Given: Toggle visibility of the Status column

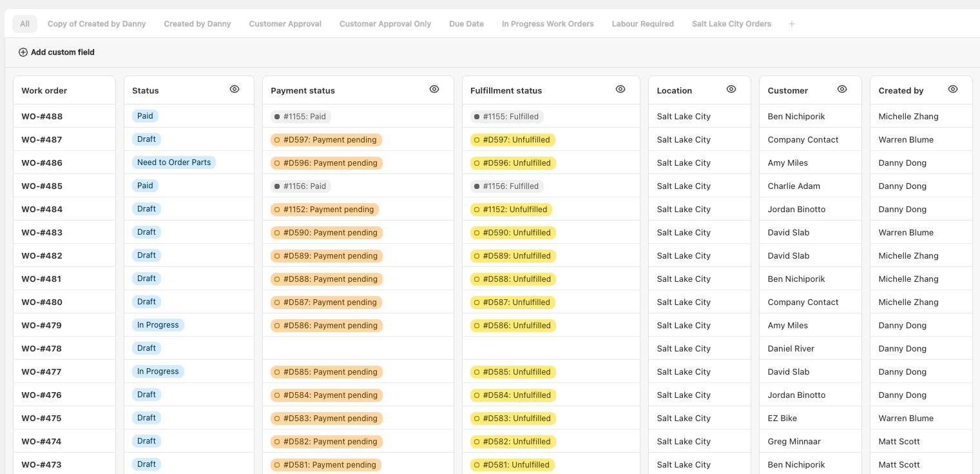Looking at the screenshot, I should [x=235, y=90].
